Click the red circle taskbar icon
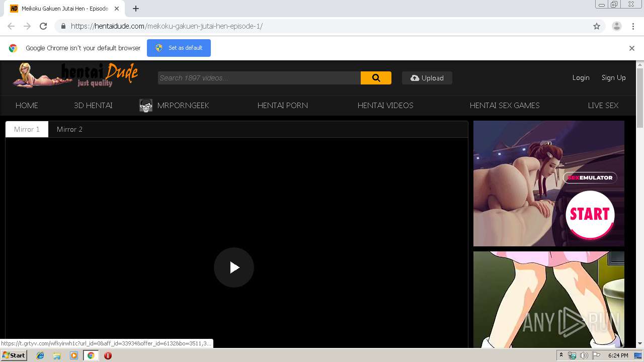This screenshot has height=362, width=644. pos(108,355)
